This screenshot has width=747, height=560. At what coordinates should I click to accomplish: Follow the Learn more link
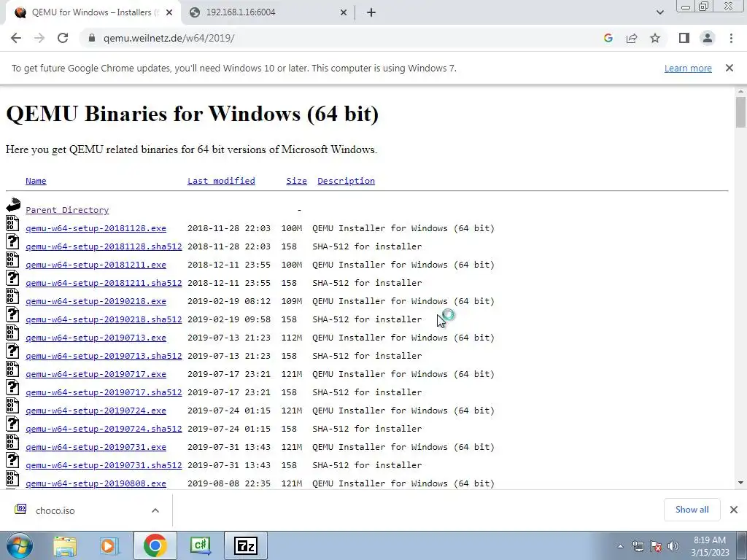(688, 68)
